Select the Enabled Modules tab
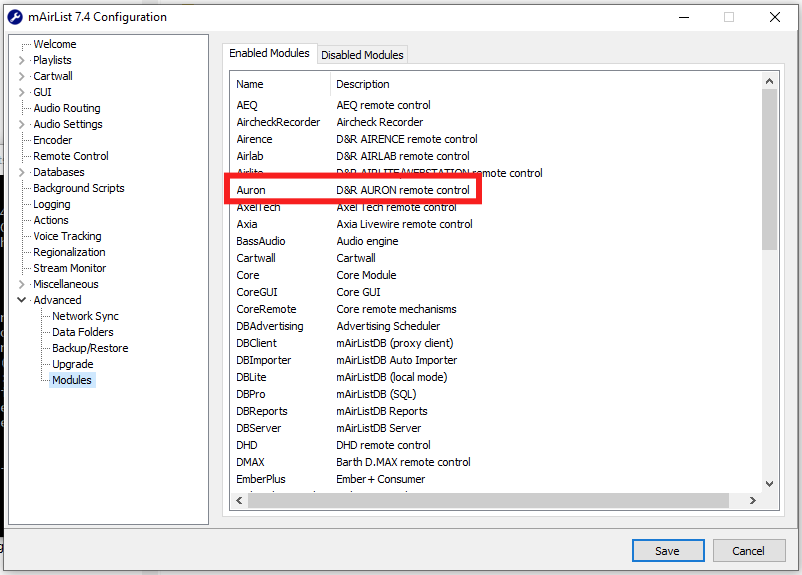 click(x=269, y=53)
